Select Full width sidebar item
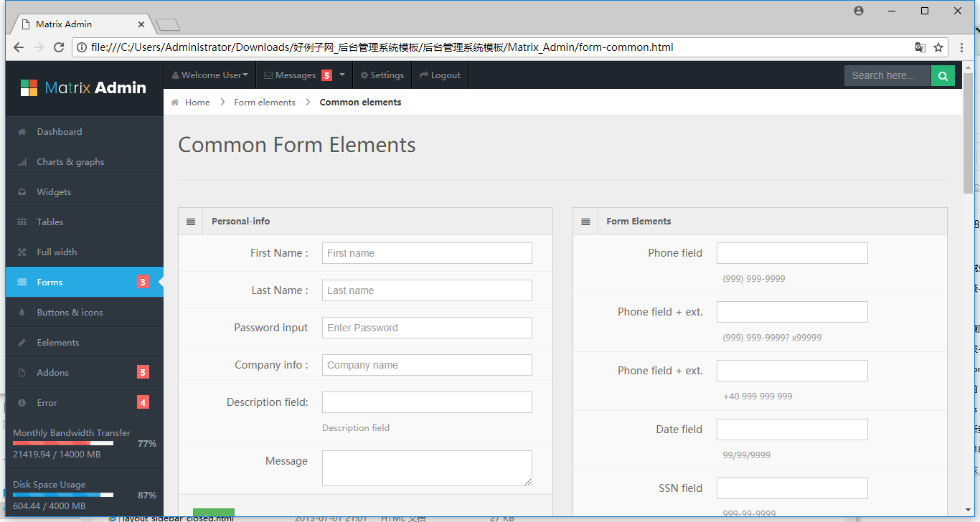980x522 pixels. [85, 252]
